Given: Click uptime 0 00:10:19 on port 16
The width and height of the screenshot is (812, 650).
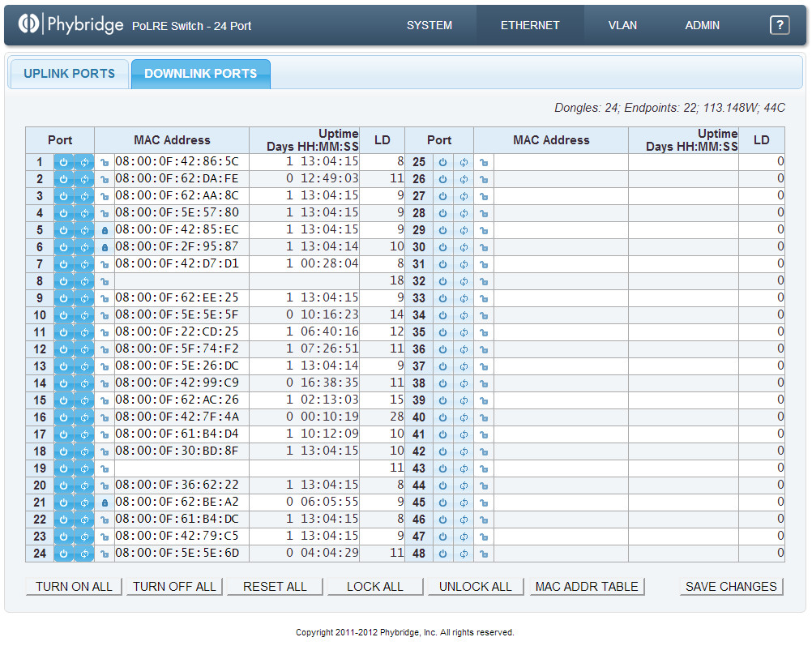Looking at the screenshot, I should pos(322,417).
